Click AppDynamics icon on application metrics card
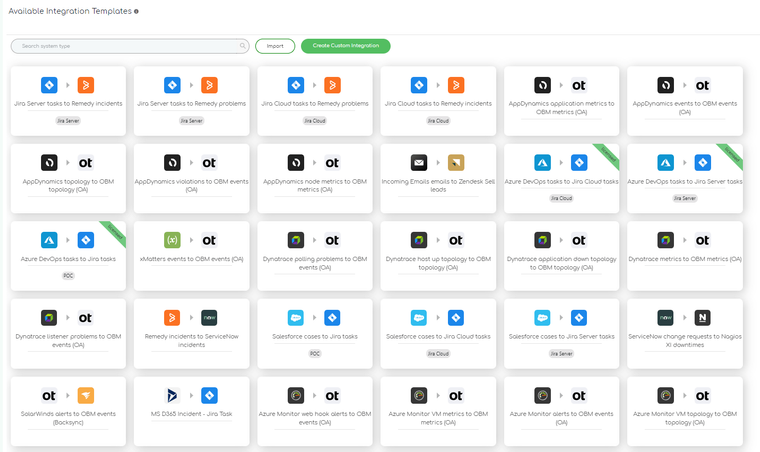The width and height of the screenshot is (760, 452). (542, 85)
